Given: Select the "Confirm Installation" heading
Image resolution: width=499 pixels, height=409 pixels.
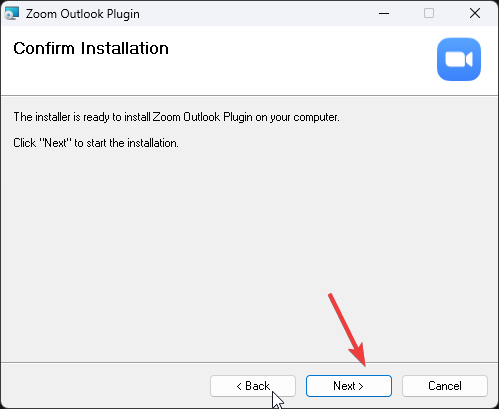Looking at the screenshot, I should pos(91,49).
